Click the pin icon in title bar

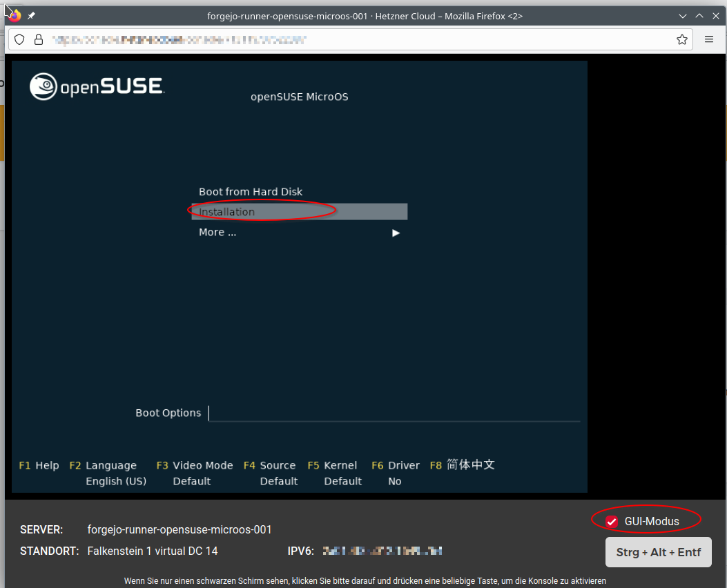click(31, 16)
